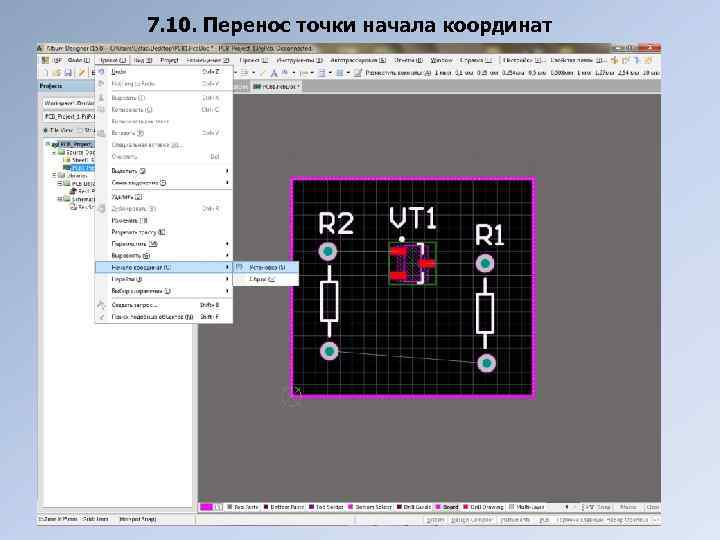
Task: Click the DXP system menu icon
Action: [x=45, y=60]
